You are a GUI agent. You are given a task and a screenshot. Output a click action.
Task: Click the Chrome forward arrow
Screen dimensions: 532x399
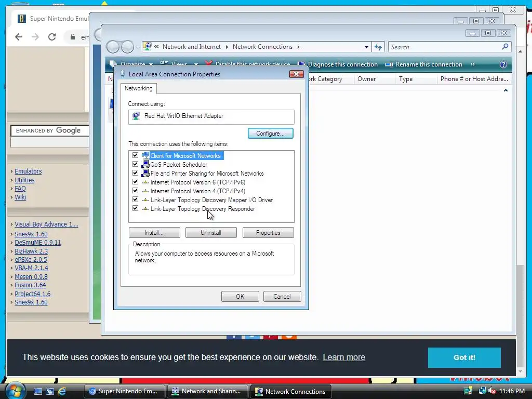click(35, 37)
